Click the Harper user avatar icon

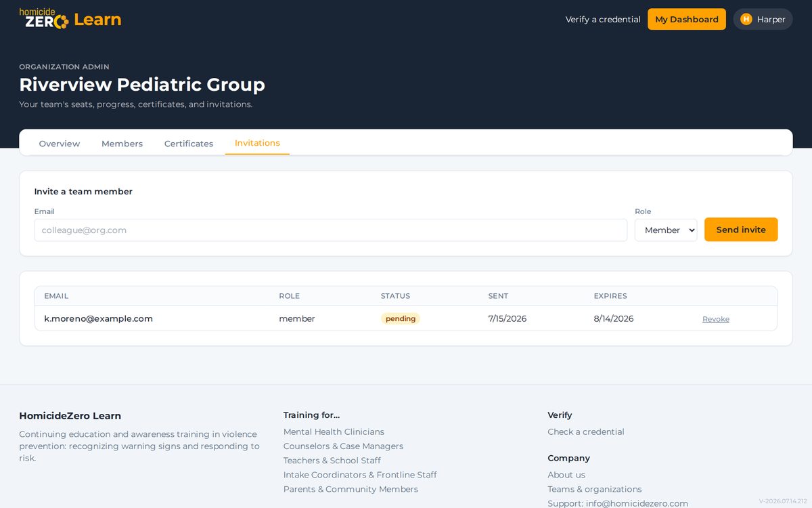click(746, 19)
